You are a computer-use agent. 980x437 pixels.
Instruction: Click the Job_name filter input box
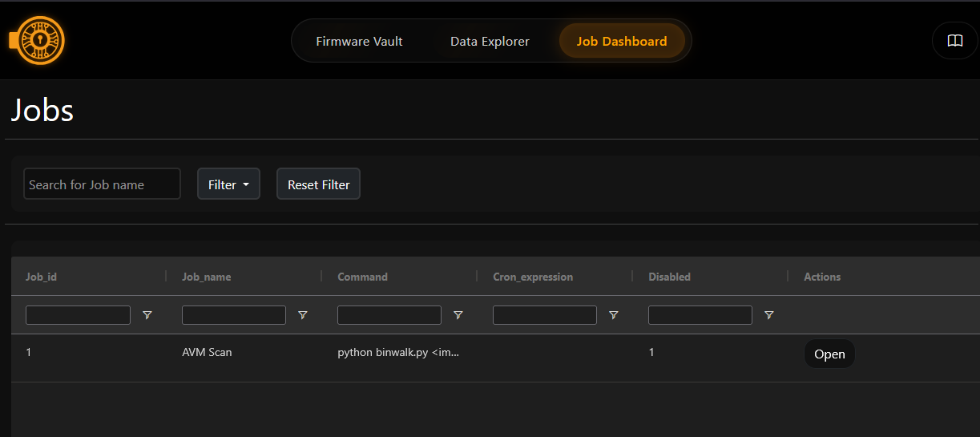233,315
